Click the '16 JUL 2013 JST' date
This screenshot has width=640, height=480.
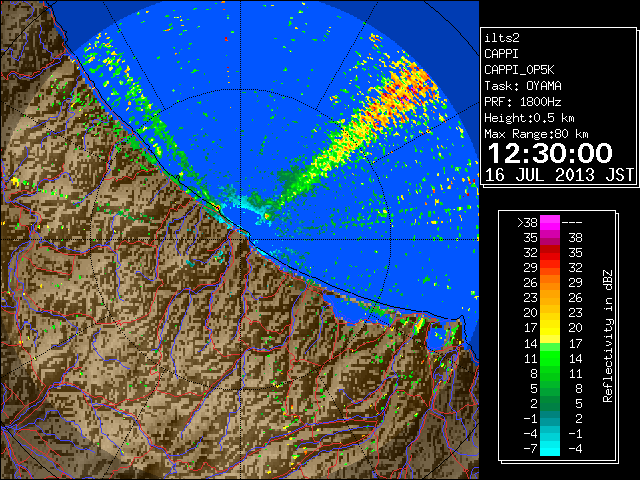(x=559, y=175)
